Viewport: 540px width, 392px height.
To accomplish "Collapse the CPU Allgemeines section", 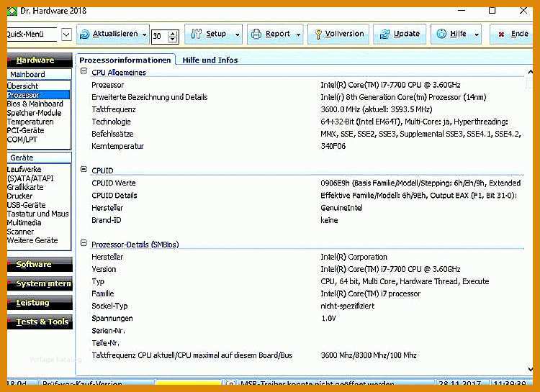I will (84, 71).
